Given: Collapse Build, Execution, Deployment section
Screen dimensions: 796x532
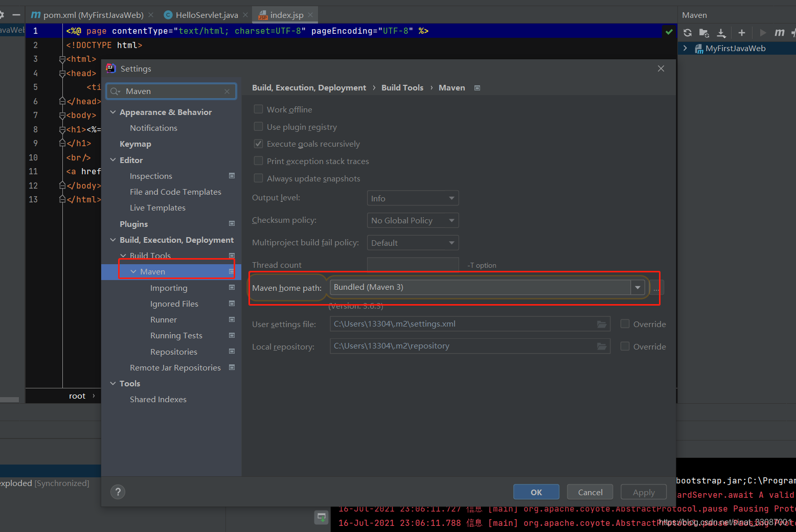Looking at the screenshot, I should [x=113, y=240].
